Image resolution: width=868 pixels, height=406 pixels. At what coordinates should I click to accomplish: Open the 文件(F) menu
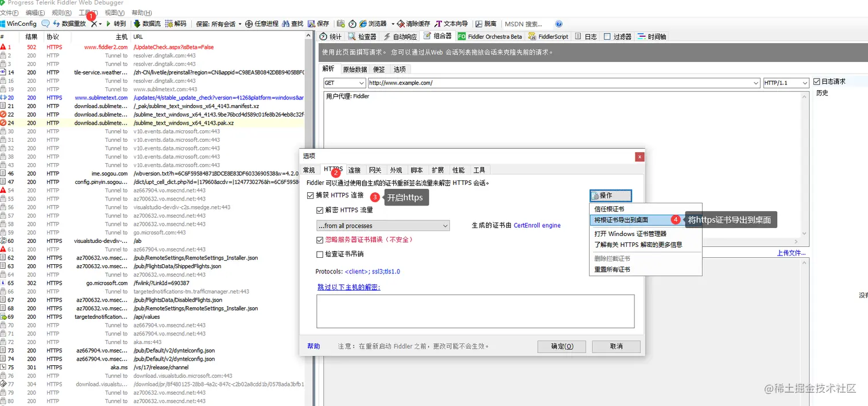pyautogui.click(x=9, y=13)
